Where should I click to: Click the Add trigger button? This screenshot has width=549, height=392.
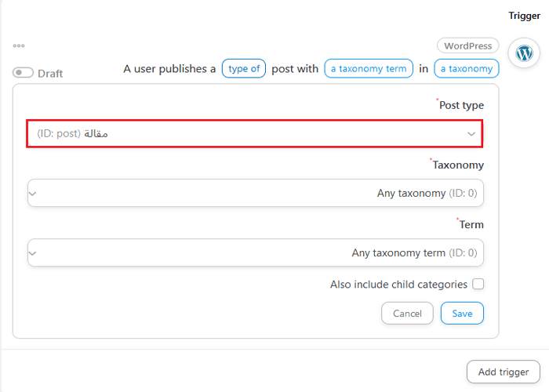503,372
